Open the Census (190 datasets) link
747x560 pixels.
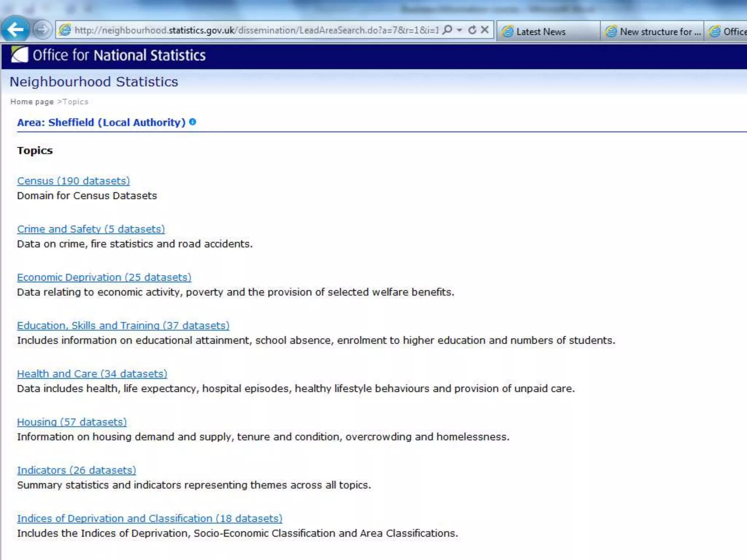pyautogui.click(x=73, y=181)
